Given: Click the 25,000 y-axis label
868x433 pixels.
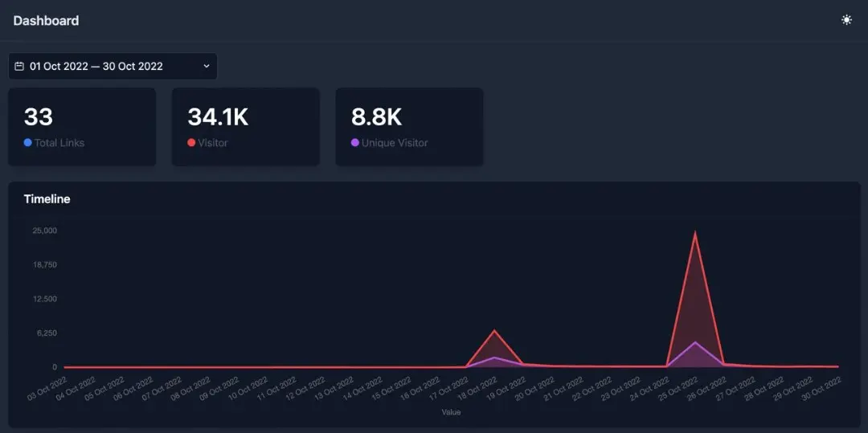Looking at the screenshot, I should click(43, 231).
